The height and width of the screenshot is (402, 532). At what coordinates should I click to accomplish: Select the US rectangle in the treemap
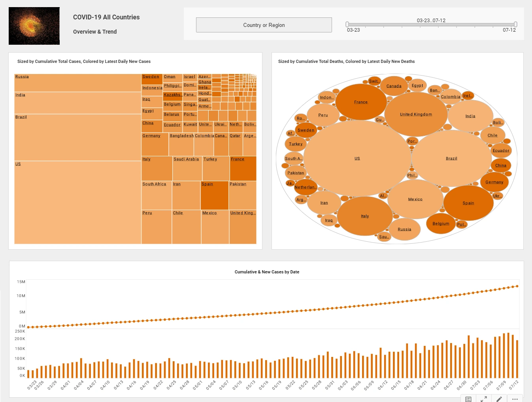(77, 202)
